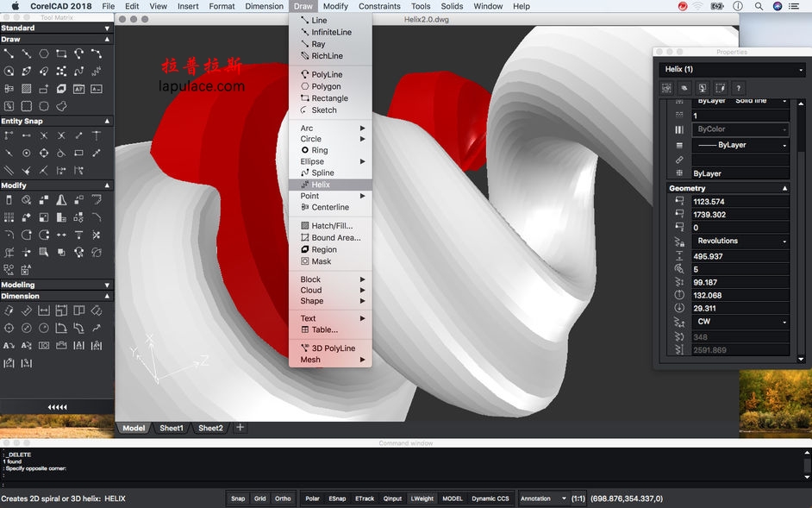Switch to the Sheet1 tab
The image size is (812, 508).
coord(171,428)
